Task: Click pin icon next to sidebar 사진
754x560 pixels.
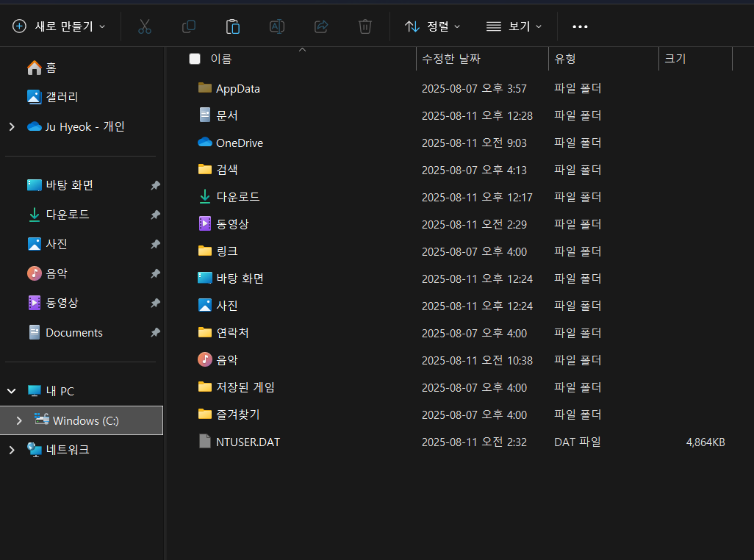Action: point(155,244)
